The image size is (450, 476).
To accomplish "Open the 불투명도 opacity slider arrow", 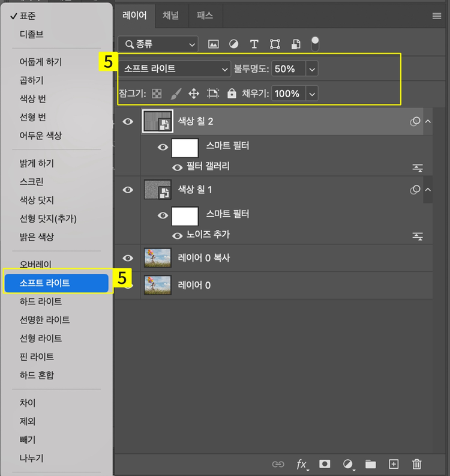I will click(312, 69).
